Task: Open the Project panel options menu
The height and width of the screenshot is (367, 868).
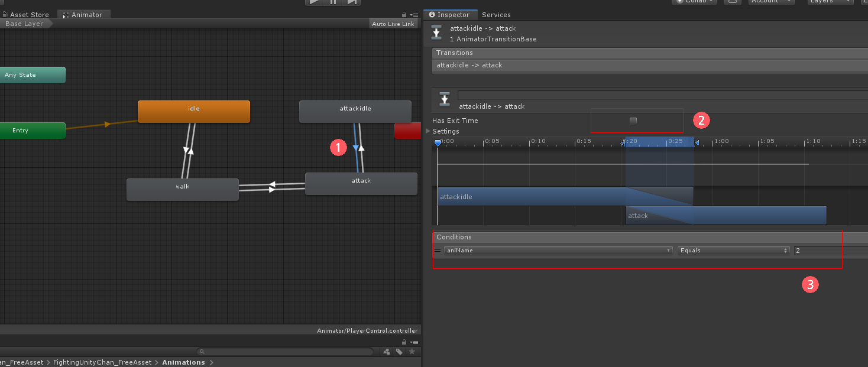Action: point(414,342)
